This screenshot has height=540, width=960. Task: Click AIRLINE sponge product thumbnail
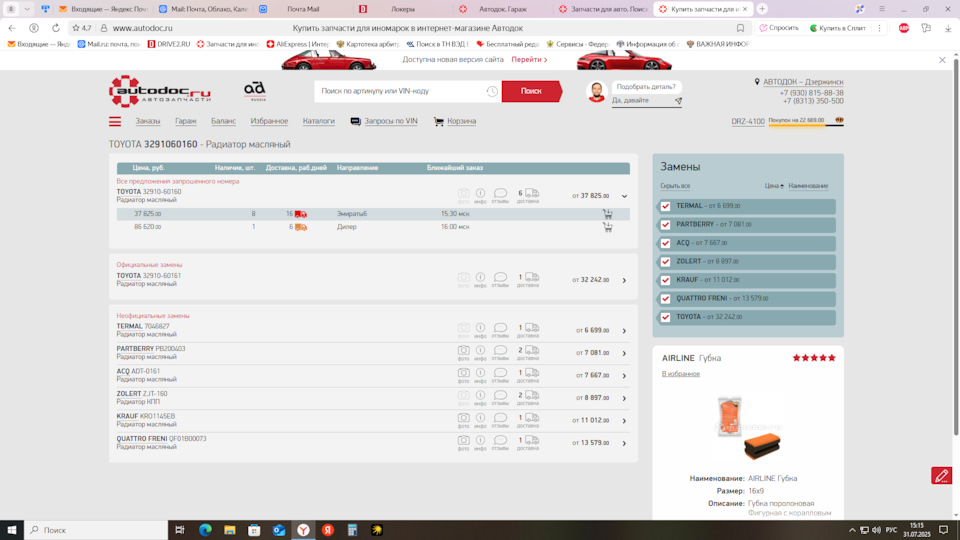point(748,427)
